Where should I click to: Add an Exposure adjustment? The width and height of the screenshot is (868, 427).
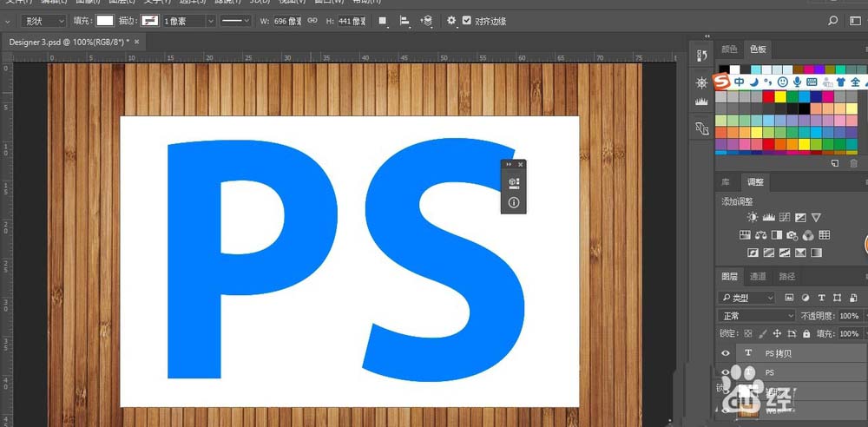point(800,217)
